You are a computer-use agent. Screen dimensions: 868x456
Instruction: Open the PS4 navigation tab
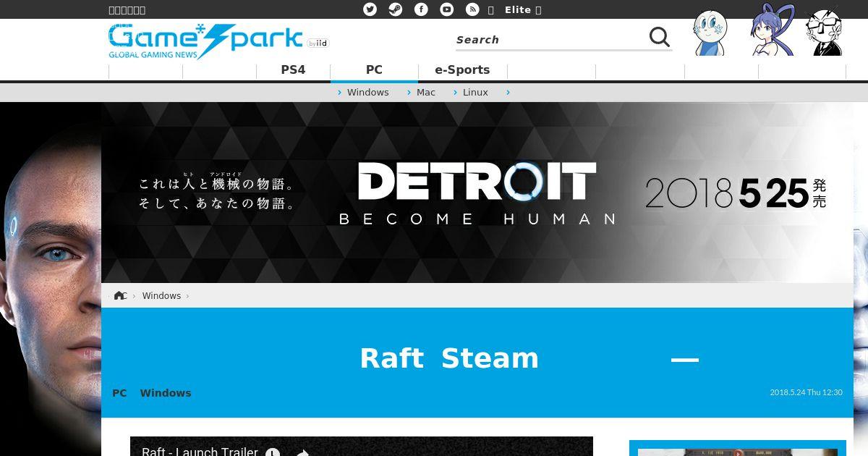click(x=293, y=70)
